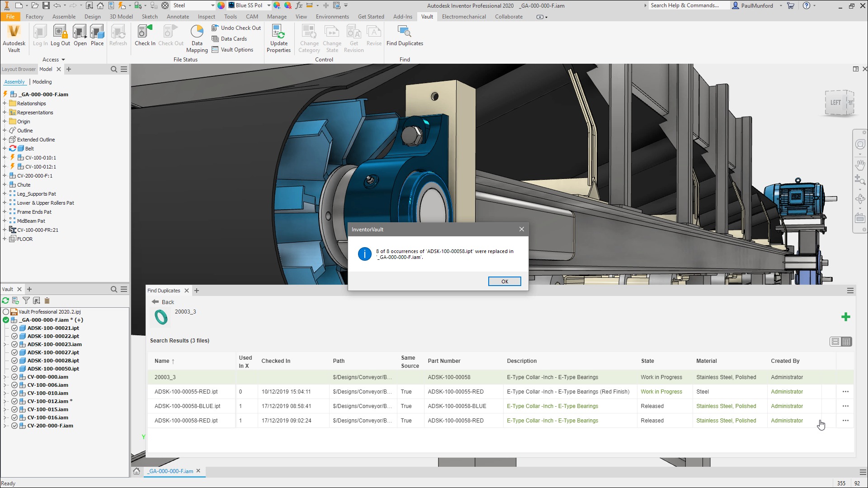Click the Search Help & Commands field
The width and height of the screenshot is (868, 488).
[689, 5]
